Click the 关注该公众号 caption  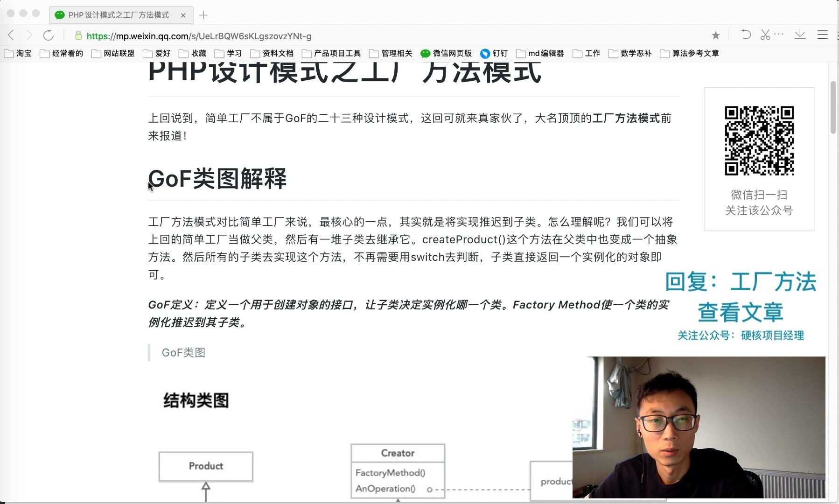coord(759,210)
